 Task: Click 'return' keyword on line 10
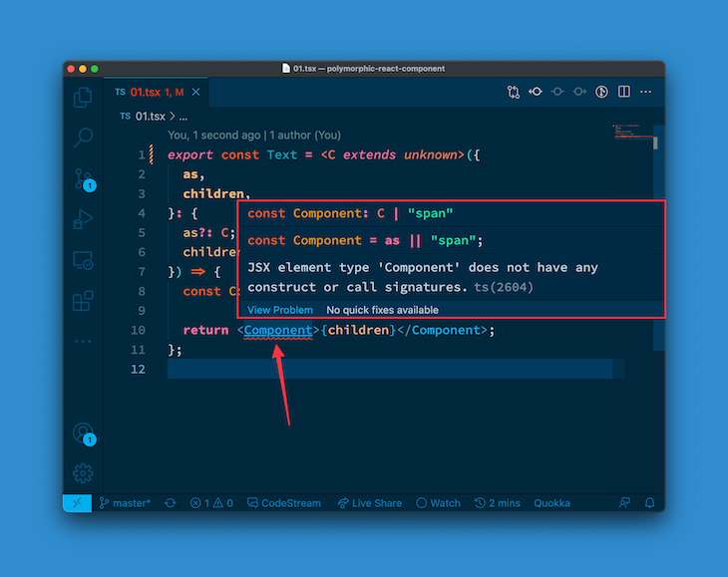[x=205, y=330]
